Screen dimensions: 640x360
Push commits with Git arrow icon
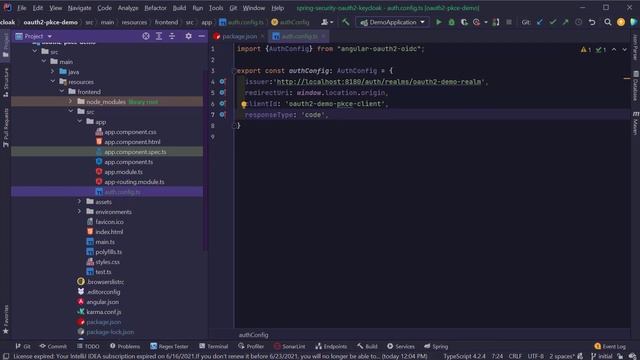coord(565,22)
